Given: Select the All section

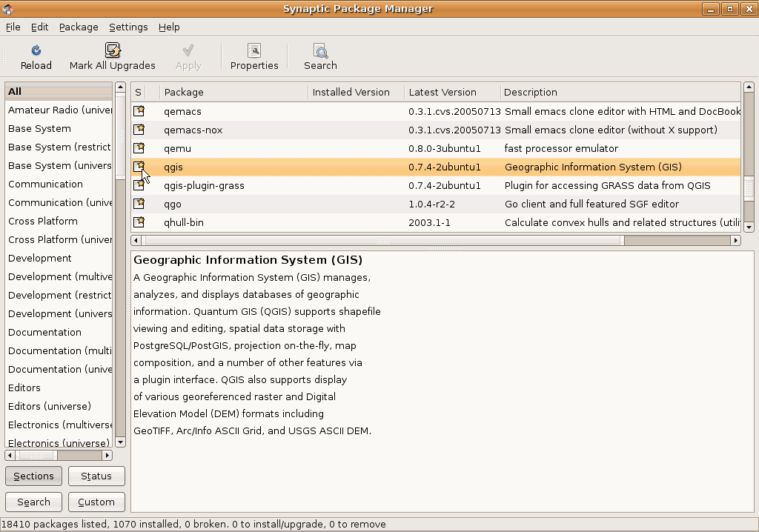Looking at the screenshot, I should (59, 91).
